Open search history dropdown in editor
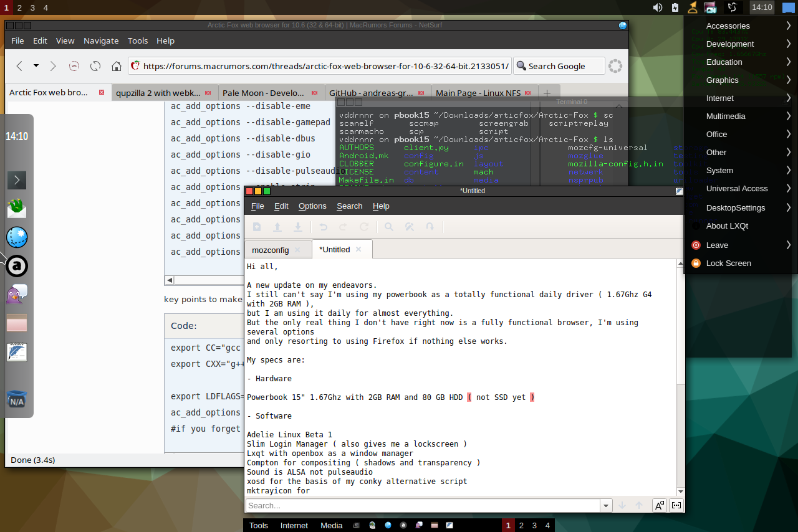This screenshot has width=798, height=532. point(606,505)
